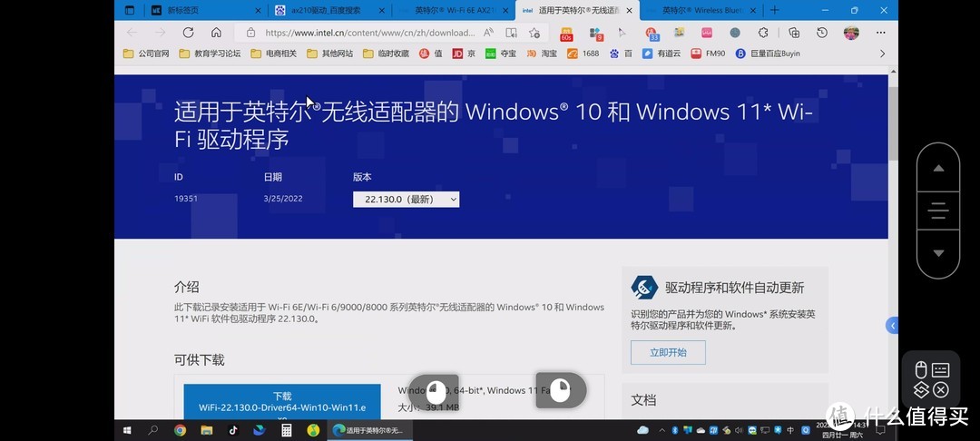Screen dimensions: 980x441
Task: Select the Edge window taskbar button
Action: (370, 430)
